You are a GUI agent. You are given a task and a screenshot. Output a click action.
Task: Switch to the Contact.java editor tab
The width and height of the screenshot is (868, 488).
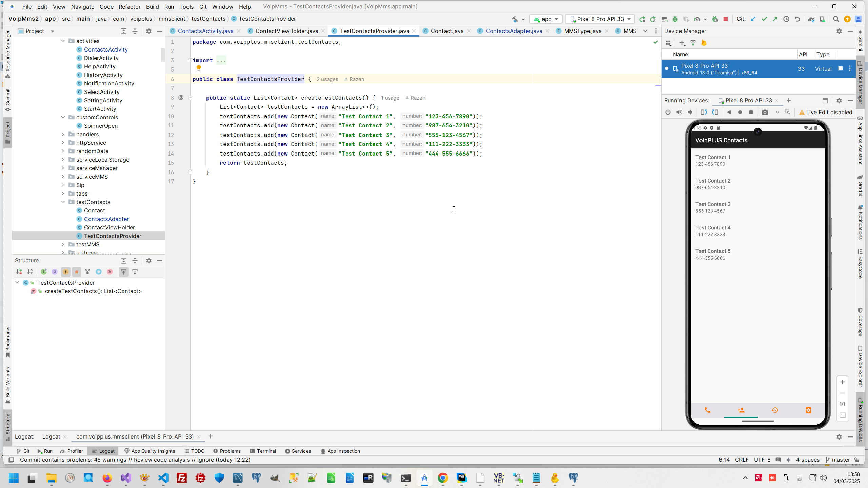pos(447,31)
